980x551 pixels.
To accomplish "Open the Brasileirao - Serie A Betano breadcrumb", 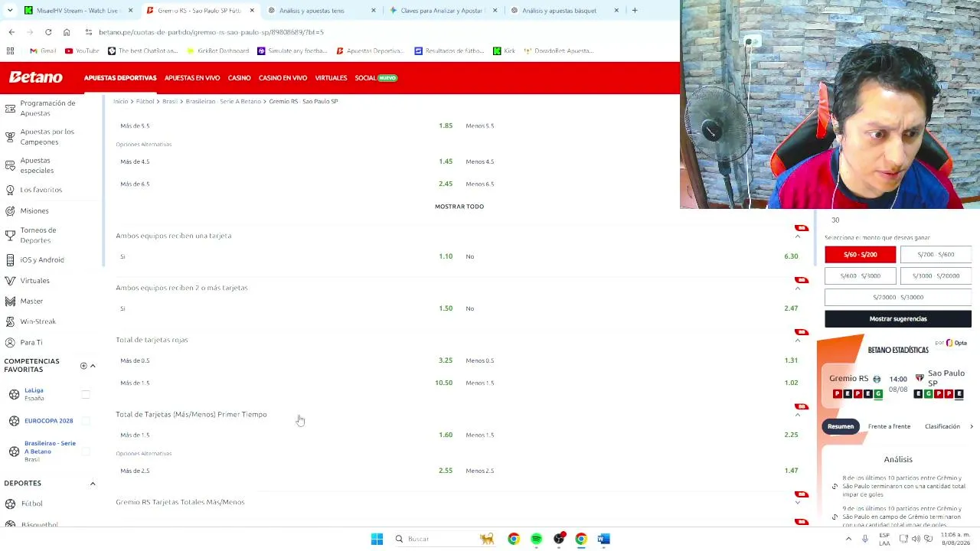I will [224, 101].
